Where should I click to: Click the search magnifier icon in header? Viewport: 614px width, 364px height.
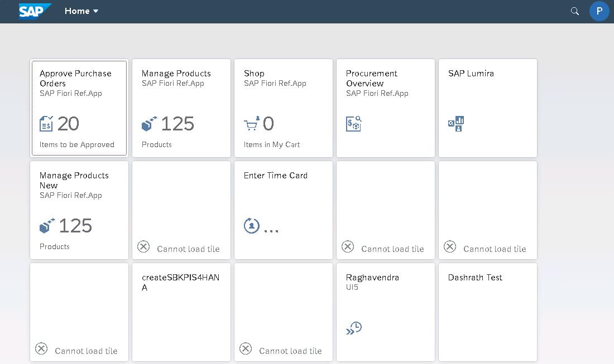574,11
